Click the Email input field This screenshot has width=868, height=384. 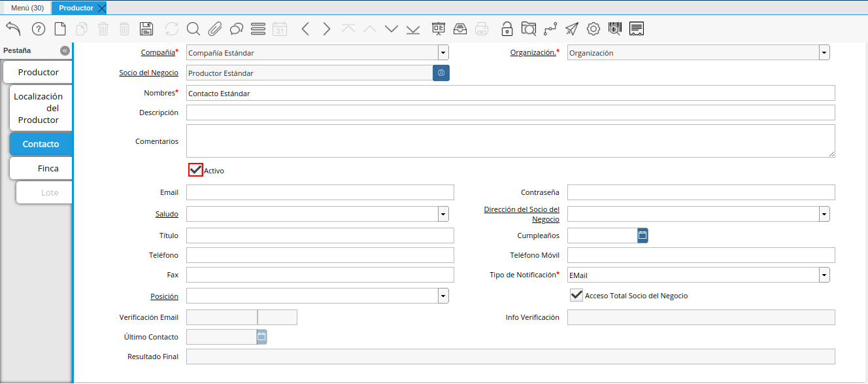320,192
